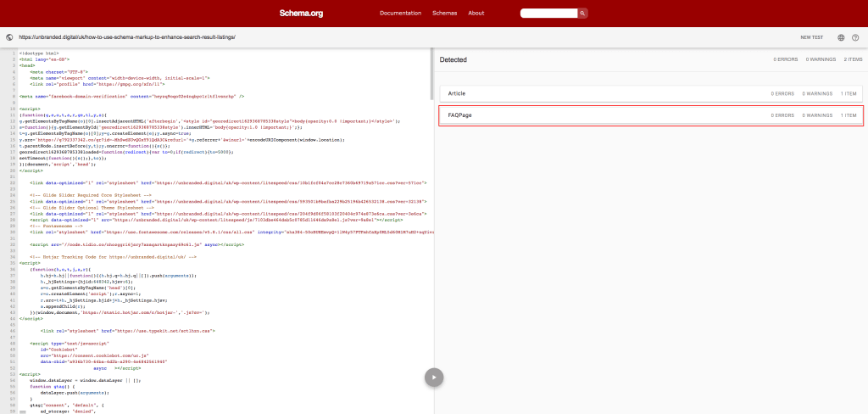Click the Schema.org logo
This screenshot has width=868, height=414.
(x=301, y=13)
